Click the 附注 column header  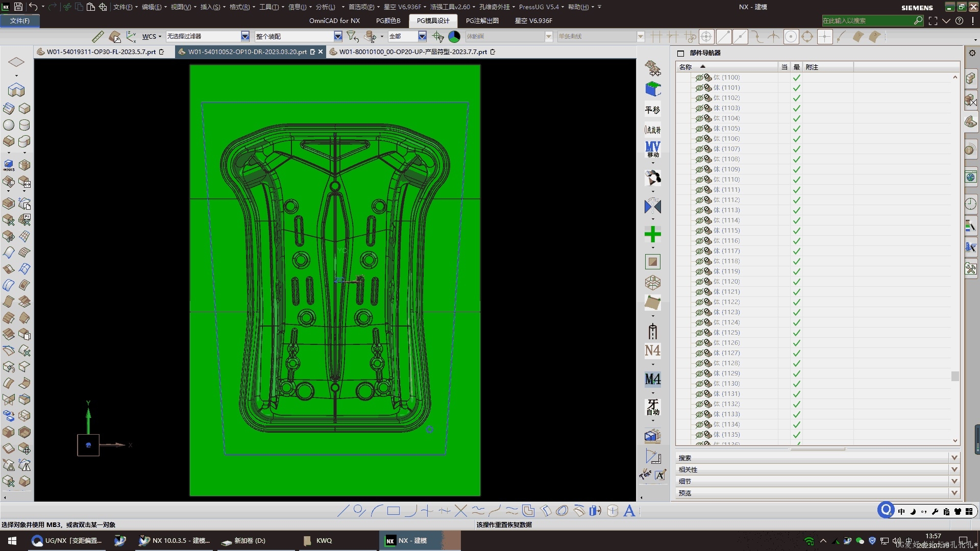827,67
